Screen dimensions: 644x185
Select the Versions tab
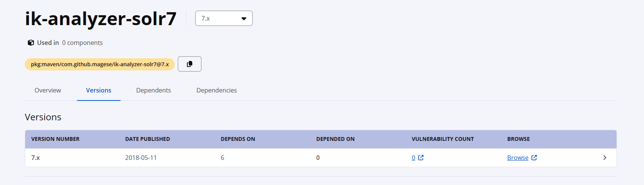98,90
